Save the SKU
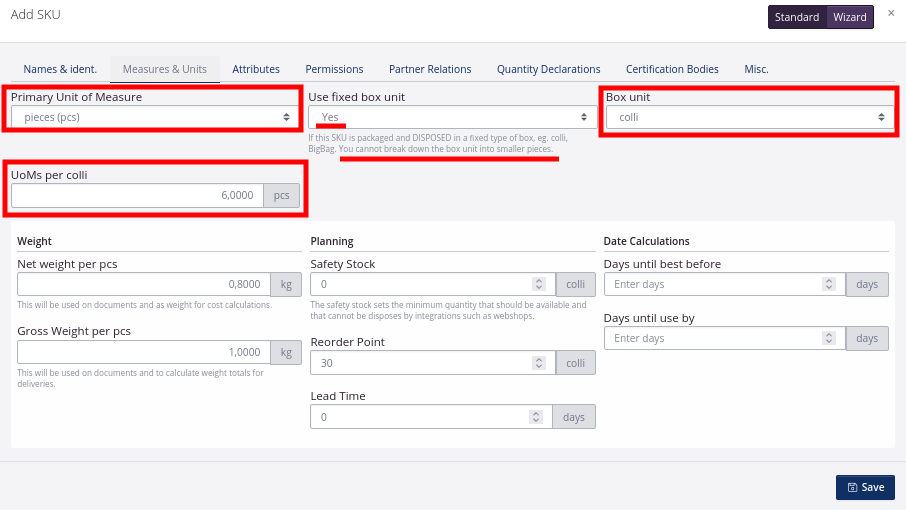Viewport: 906px width, 510px height. pyautogui.click(x=865, y=487)
